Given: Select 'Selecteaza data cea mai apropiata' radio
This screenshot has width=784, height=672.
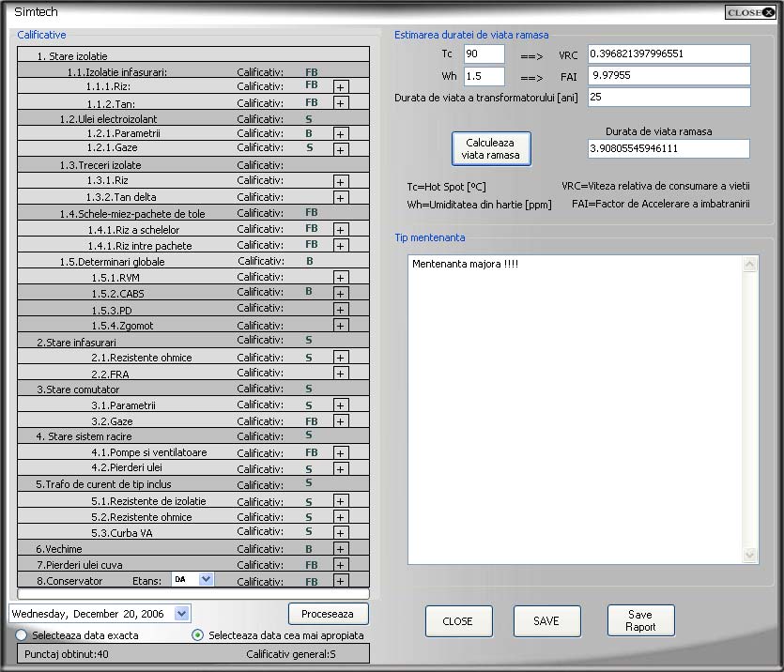Looking at the screenshot, I should pyautogui.click(x=197, y=635).
